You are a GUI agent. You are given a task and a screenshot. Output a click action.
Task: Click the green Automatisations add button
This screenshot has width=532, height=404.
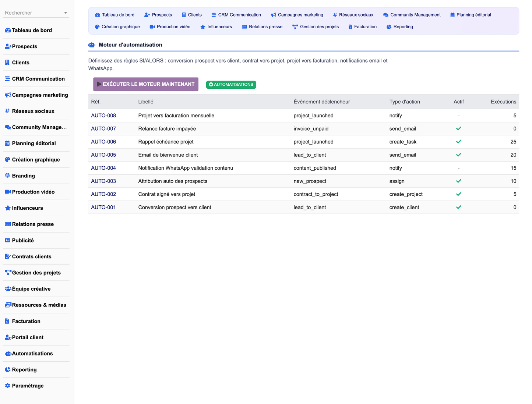click(x=231, y=85)
